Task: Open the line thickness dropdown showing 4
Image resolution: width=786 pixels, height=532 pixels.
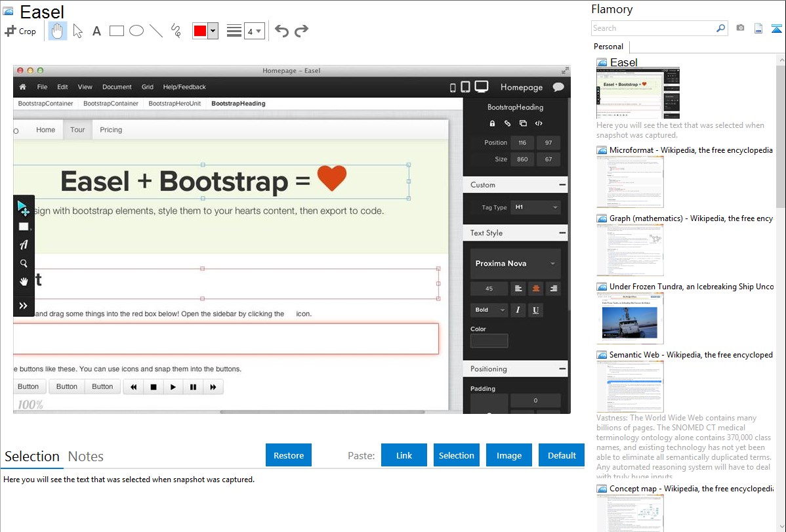Action: [254, 31]
